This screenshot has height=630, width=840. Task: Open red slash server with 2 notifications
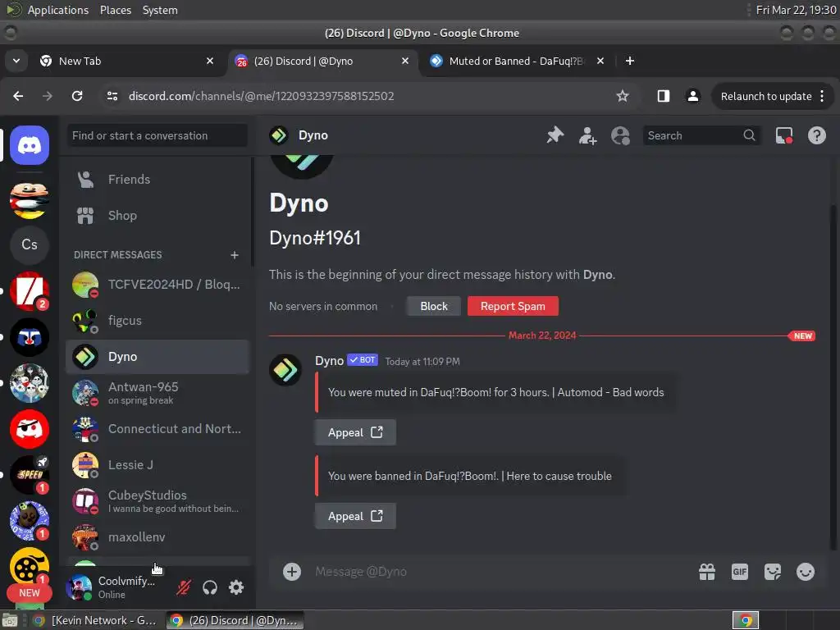30,291
